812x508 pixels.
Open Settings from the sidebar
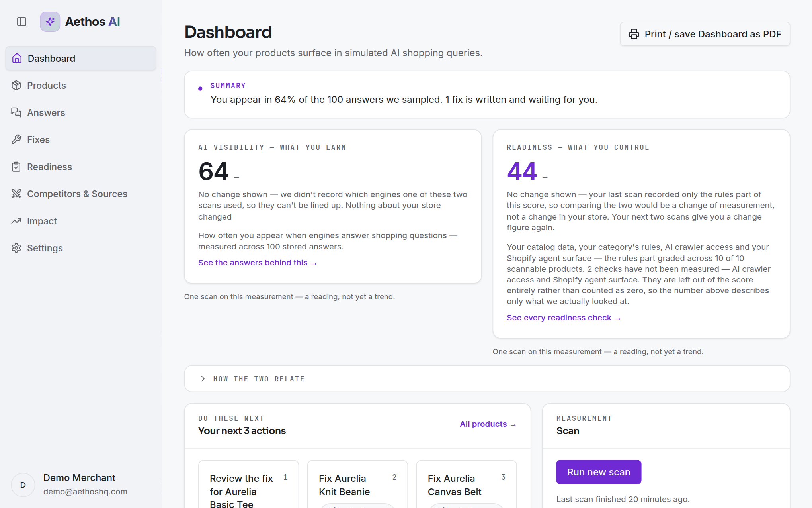pyautogui.click(x=81, y=248)
